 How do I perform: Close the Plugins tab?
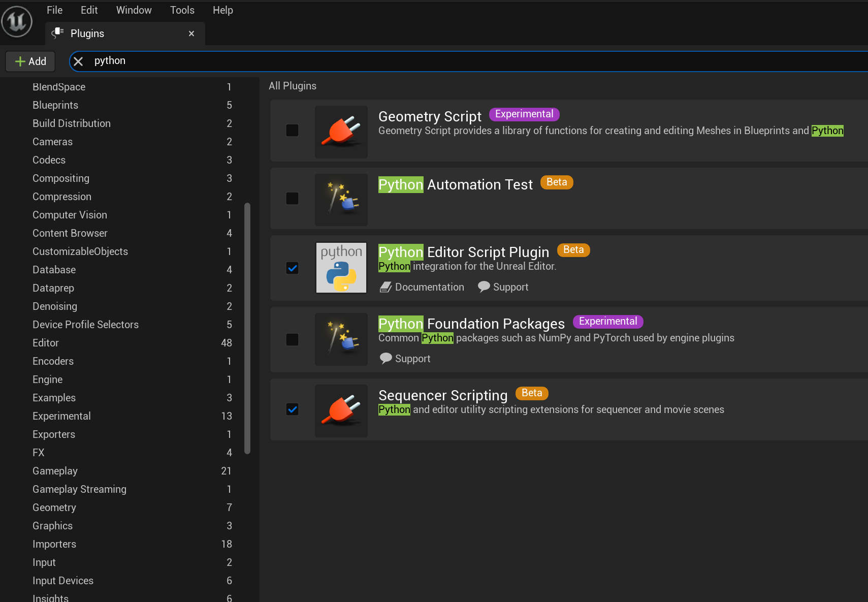pyautogui.click(x=191, y=34)
